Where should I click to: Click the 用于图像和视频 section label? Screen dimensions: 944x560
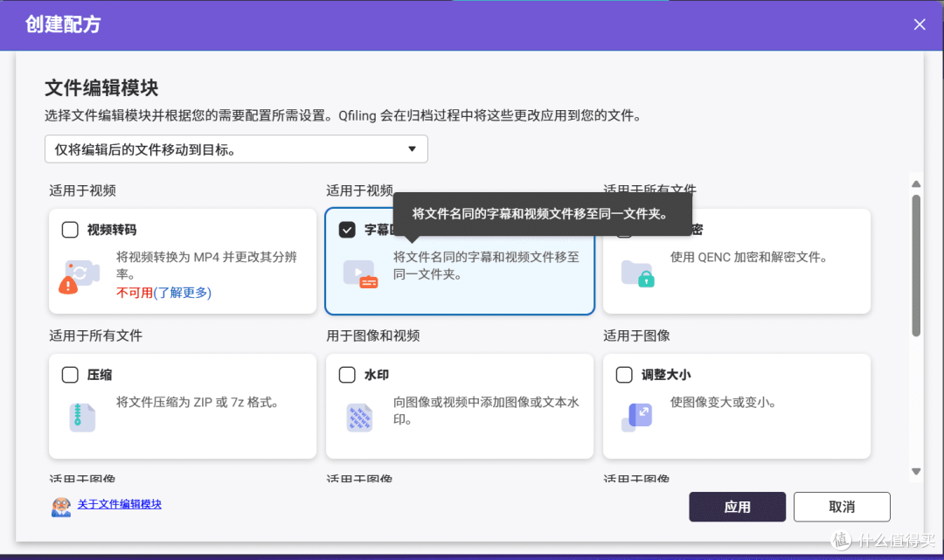[x=372, y=335]
